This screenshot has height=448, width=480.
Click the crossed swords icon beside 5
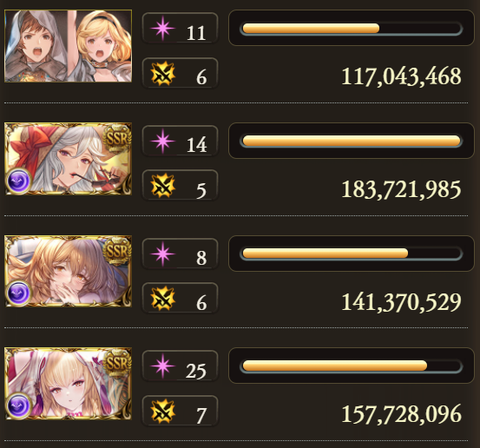pyautogui.click(x=163, y=186)
